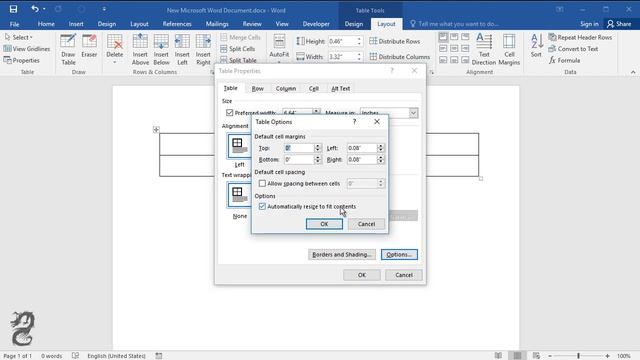Open Cell Margins
Viewport: 640px width, 360px height.
pos(509,49)
